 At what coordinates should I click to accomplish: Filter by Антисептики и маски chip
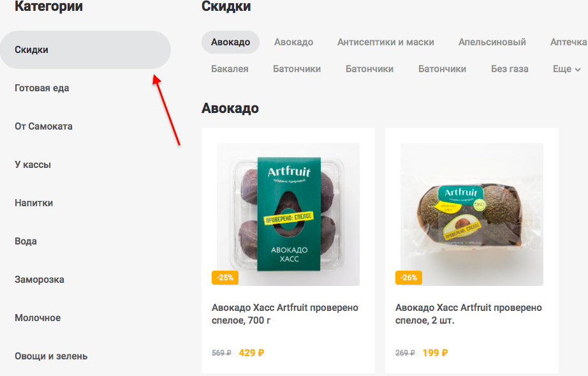(x=385, y=42)
